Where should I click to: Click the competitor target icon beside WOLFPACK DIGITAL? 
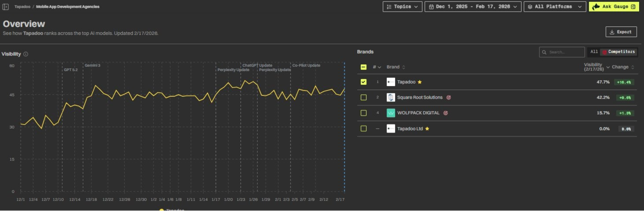445,113
